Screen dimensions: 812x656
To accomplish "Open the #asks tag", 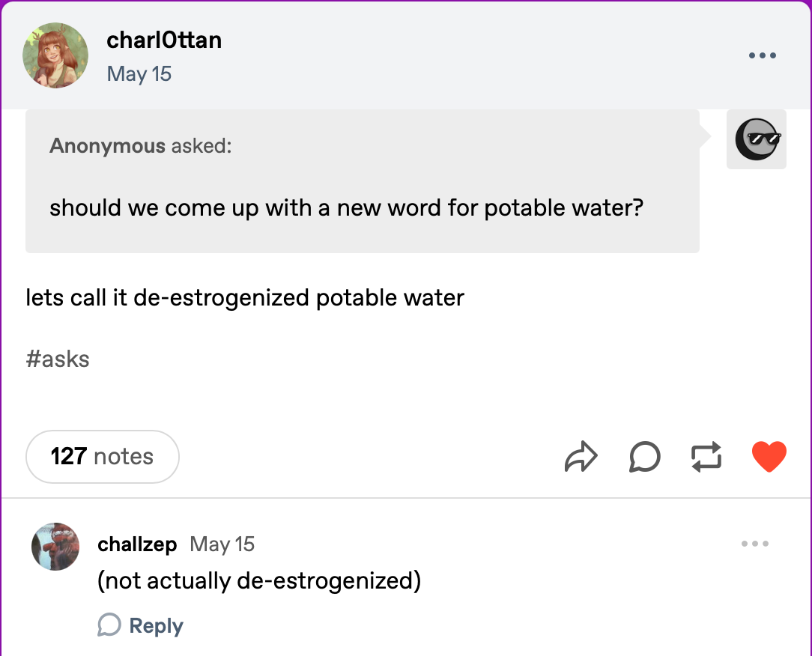I will [x=58, y=359].
